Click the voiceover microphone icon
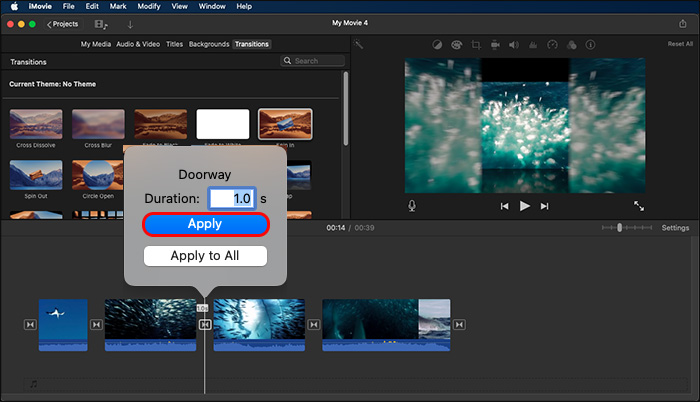 pyautogui.click(x=411, y=206)
